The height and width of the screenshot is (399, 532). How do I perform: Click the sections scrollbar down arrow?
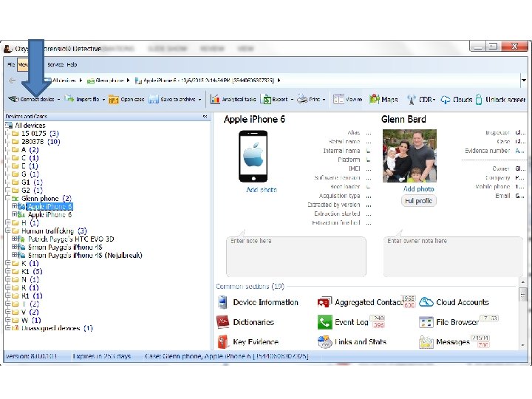point(523,345)
